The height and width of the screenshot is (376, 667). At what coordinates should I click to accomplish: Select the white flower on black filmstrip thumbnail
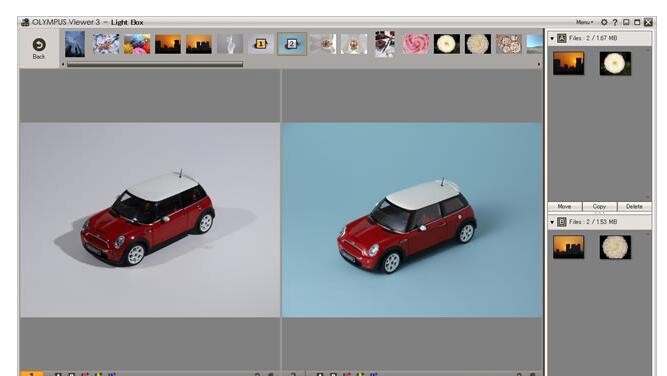(x=447, y=44)
